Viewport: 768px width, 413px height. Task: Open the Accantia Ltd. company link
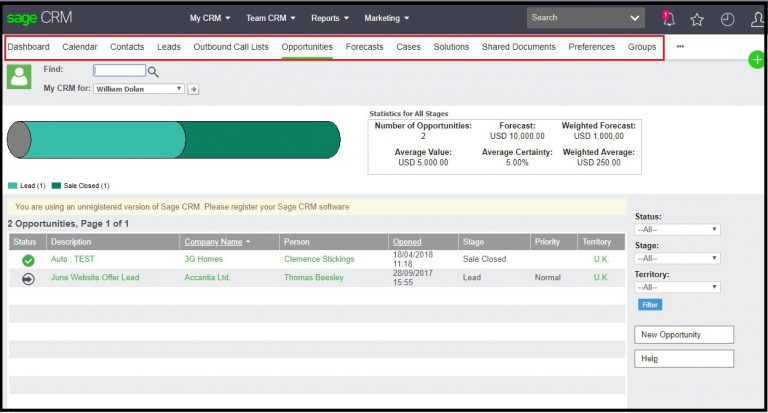tap(209, 277)
